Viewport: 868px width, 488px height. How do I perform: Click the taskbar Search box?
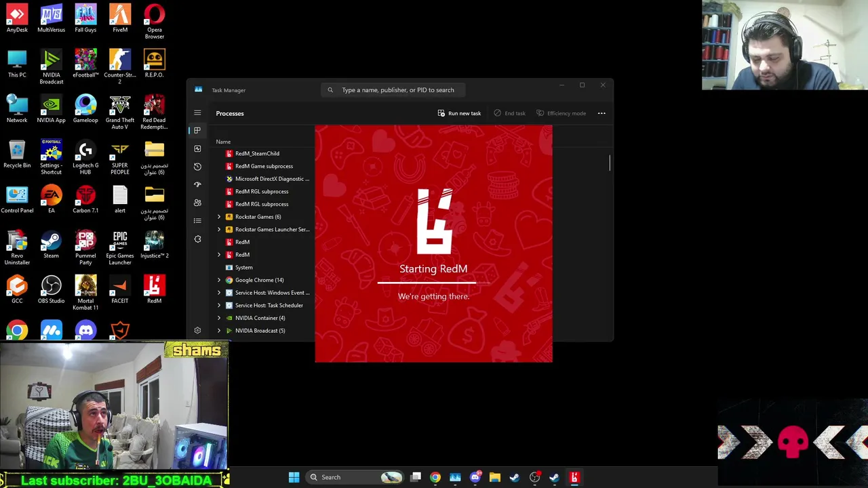(x=355, y=477)
